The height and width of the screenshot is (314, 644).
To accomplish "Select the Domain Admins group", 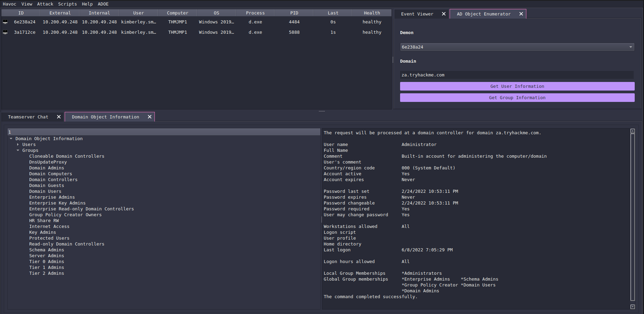I will point(46,168).
